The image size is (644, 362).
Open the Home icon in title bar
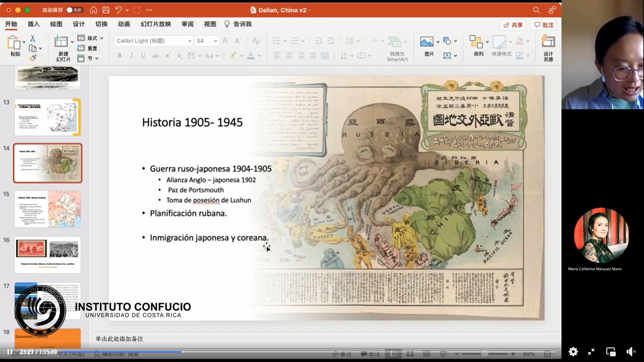pos(93,10)
